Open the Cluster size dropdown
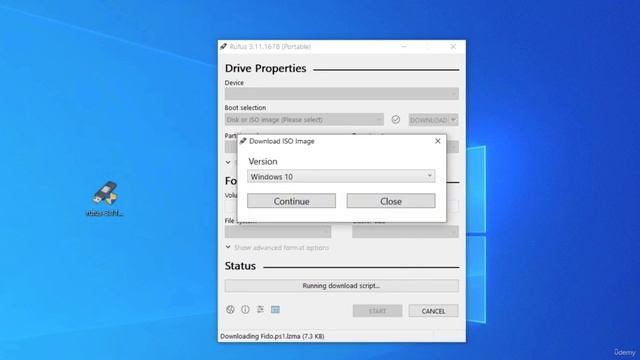 tap(405, 231)
